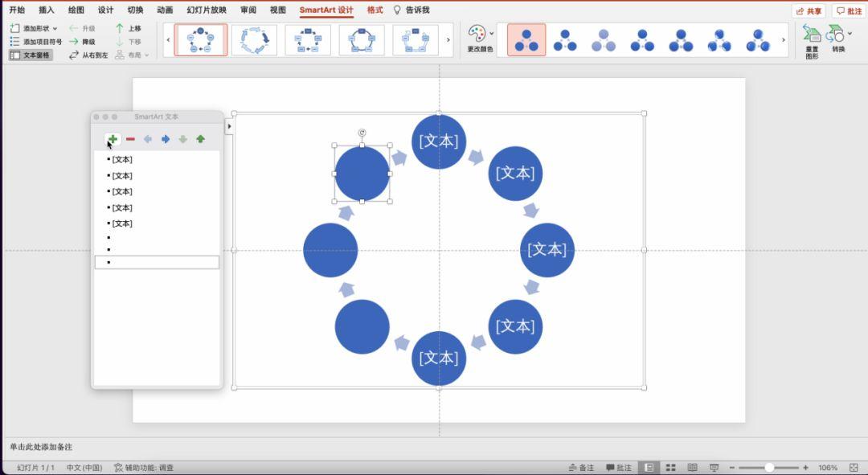The height and width of the screenshot is (475, 868).
Task: Select the first highlighted SmartArt style
Action: tap(526, 40)
